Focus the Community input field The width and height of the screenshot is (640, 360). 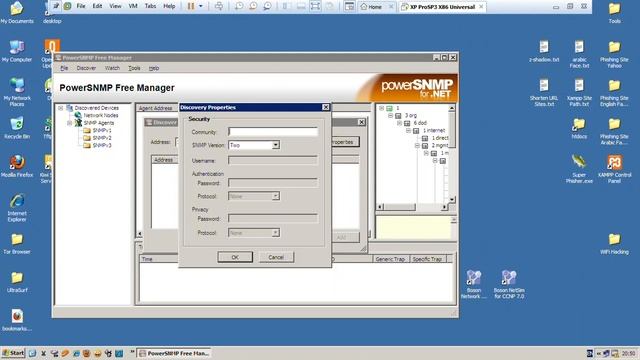[x=273, y=131]
